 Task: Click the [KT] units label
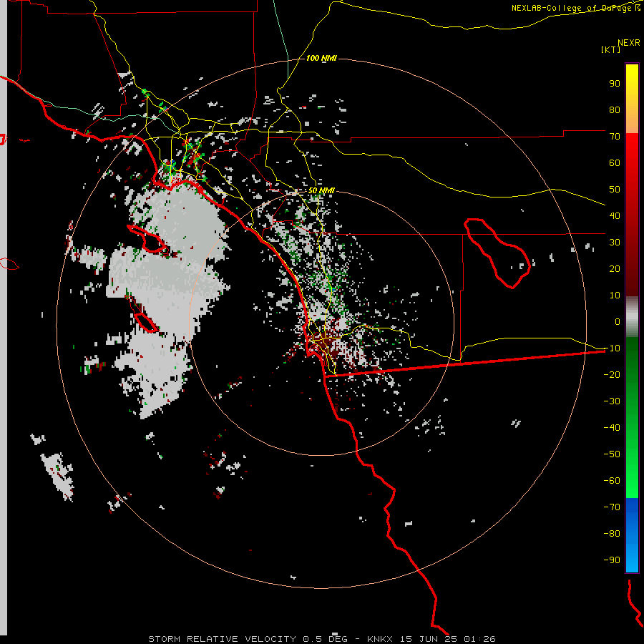(x=611, y=49)
